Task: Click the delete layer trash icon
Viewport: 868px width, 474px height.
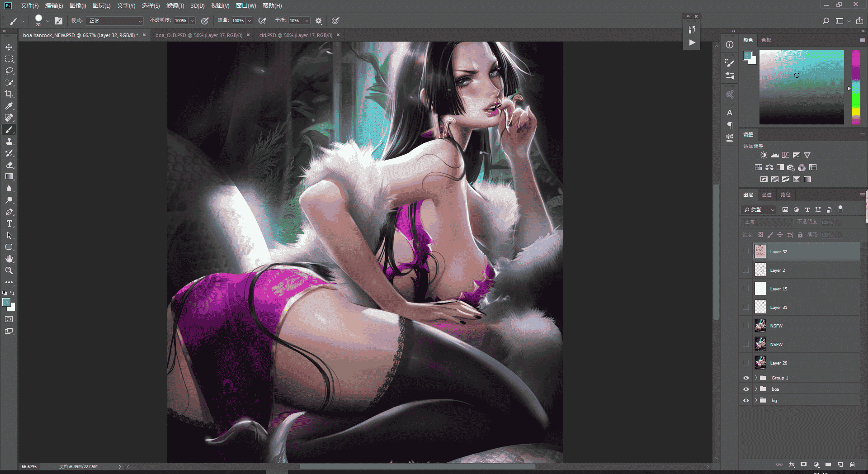Action: (x=852, y=465)
